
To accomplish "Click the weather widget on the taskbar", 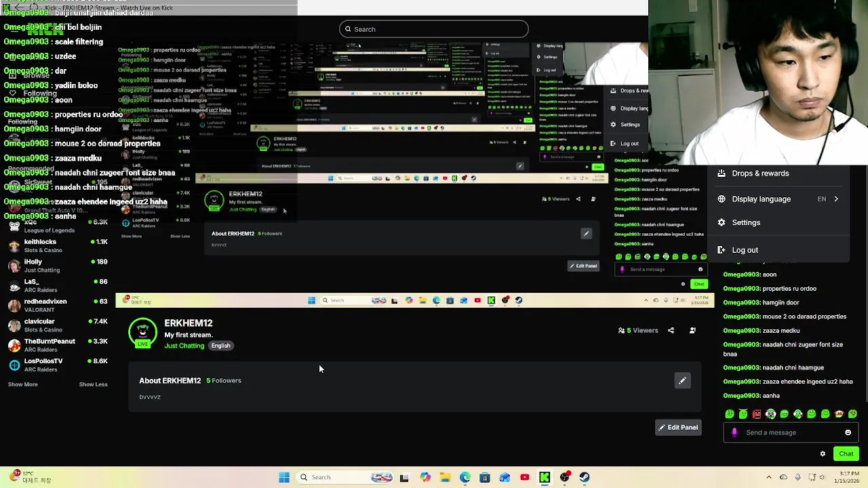I will [30, 476].
